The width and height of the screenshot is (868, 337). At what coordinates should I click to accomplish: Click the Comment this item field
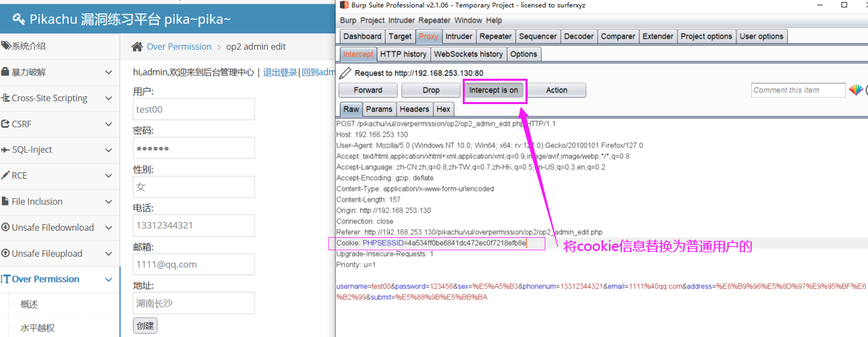(798, 90)
